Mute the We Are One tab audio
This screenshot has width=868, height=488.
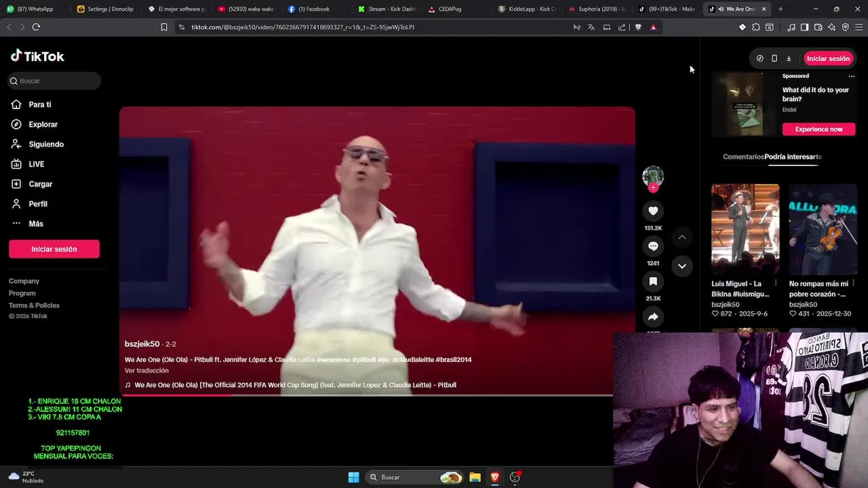tap(721, 9)
